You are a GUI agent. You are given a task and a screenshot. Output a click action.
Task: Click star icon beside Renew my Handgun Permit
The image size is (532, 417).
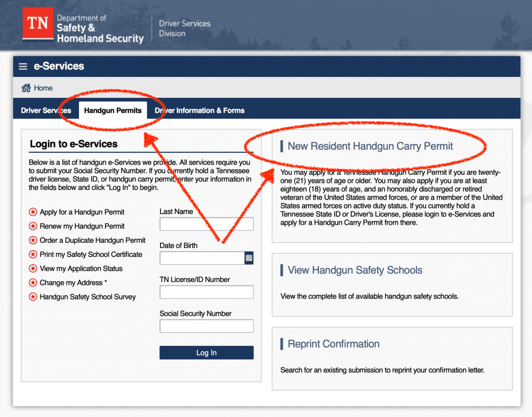33,226
